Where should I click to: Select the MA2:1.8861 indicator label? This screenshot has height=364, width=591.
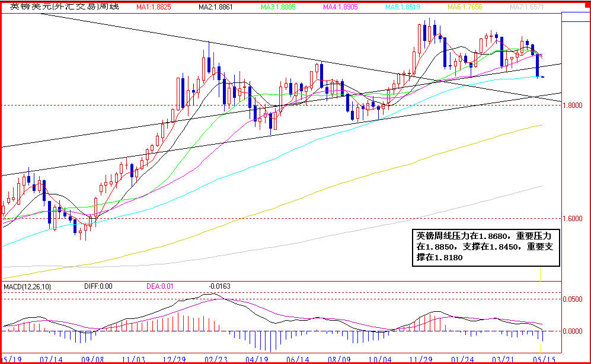pyautogui.click(x=216, y=7)
